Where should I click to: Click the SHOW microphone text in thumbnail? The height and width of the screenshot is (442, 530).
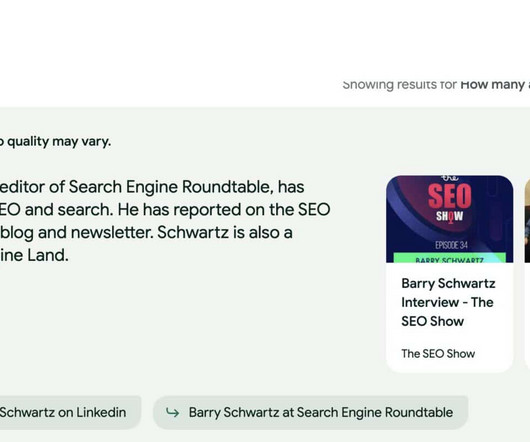coord(449,216)
